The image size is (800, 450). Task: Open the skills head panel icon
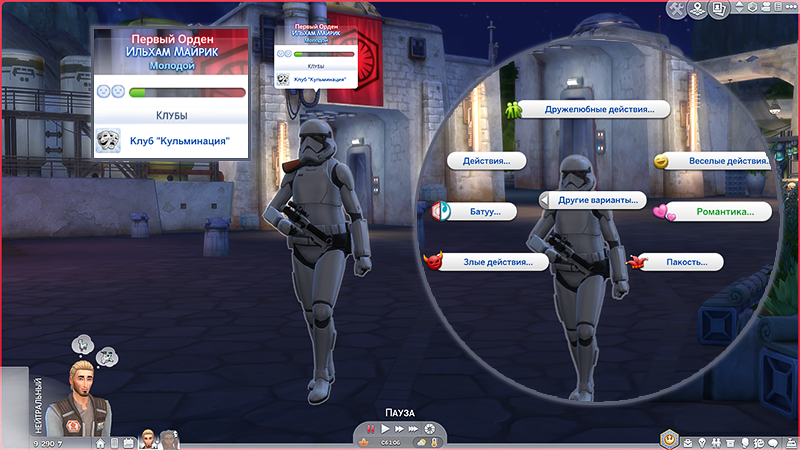(x=745, y=443)
